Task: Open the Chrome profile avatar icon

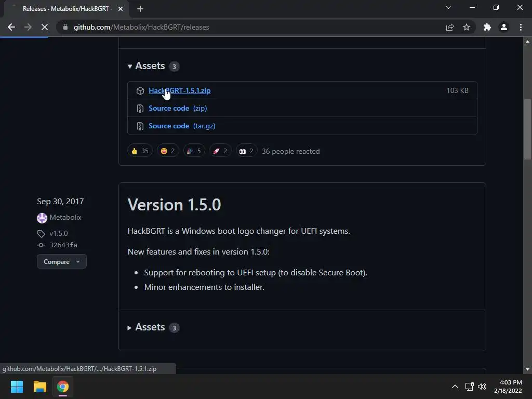Action: (x=504, y=27)
